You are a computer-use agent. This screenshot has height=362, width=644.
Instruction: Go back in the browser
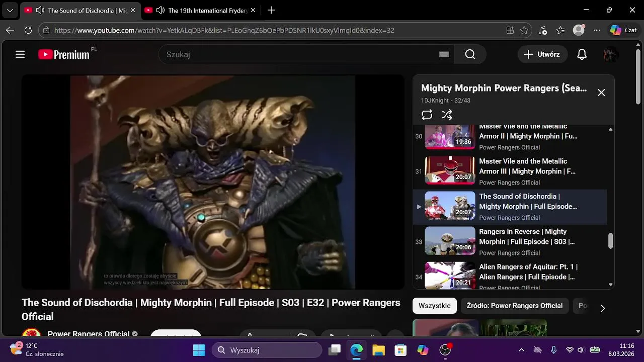[x=10, y=30]
